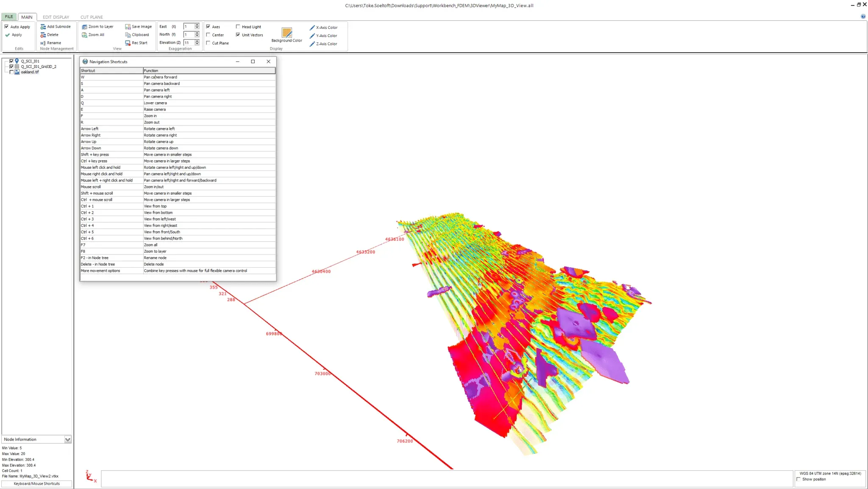The height and width of the screenshot is (489, 868).
Task: Click the Save Image icon
Action: click(x=128, y=27)
